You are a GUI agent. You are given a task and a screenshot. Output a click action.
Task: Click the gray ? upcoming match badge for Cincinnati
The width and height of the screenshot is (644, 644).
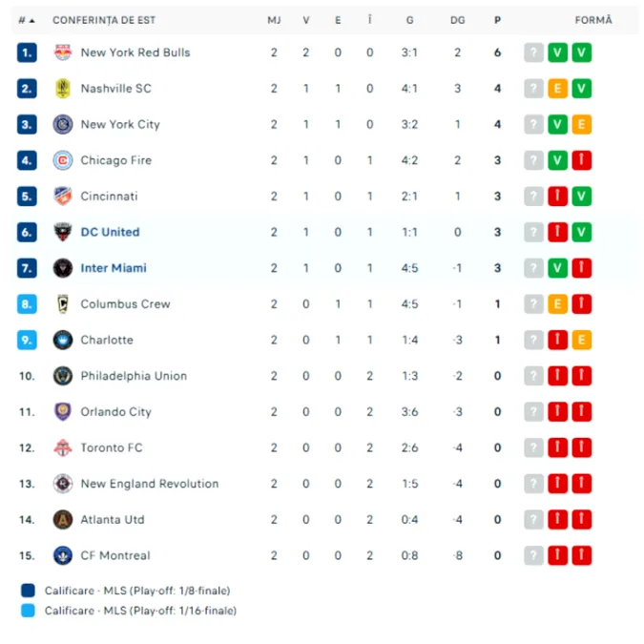click(x=534, y=197)
